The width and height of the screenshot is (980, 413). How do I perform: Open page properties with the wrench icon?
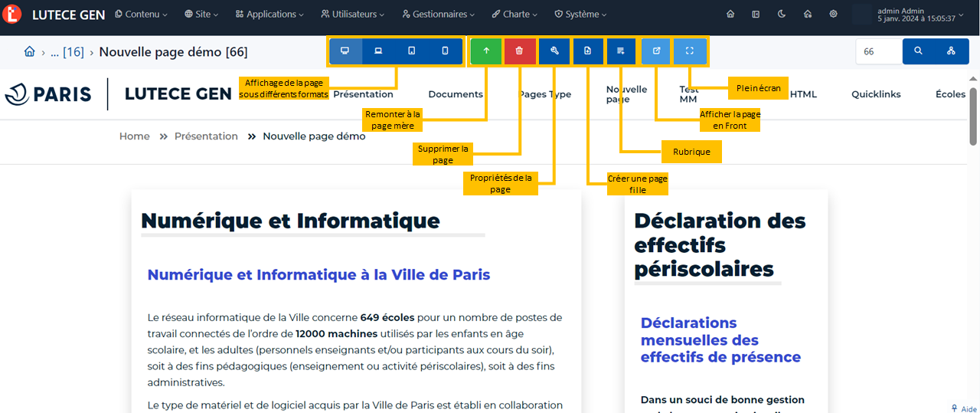(x=554, y=51)
